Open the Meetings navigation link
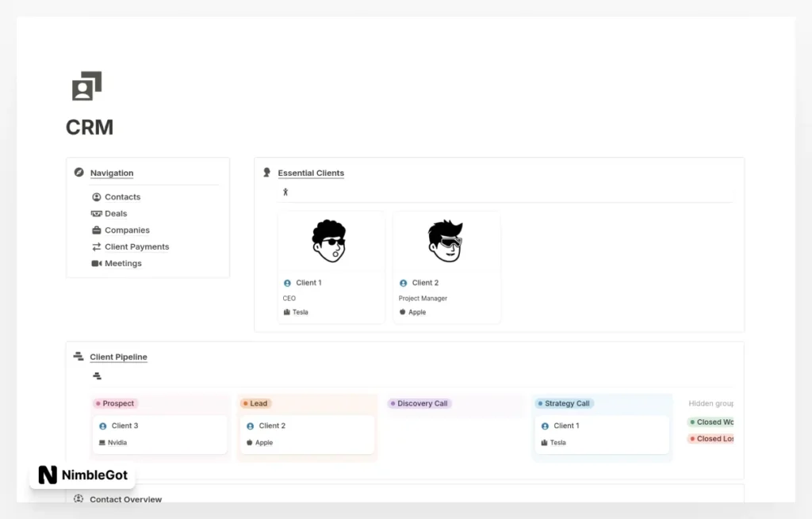Image resolution: width=812 pixels, height=519 pixels. pos(123,264)
